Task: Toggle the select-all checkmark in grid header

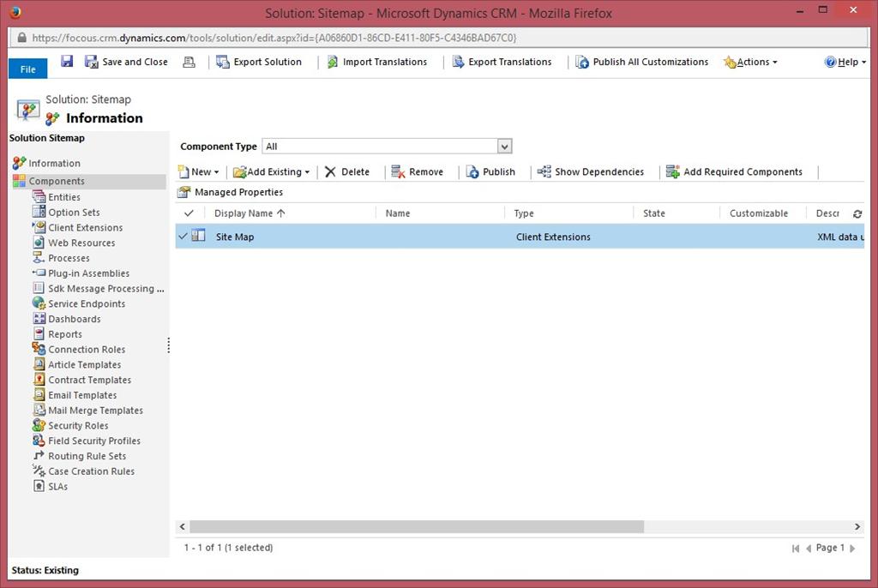Action: [x=189, y=213]
